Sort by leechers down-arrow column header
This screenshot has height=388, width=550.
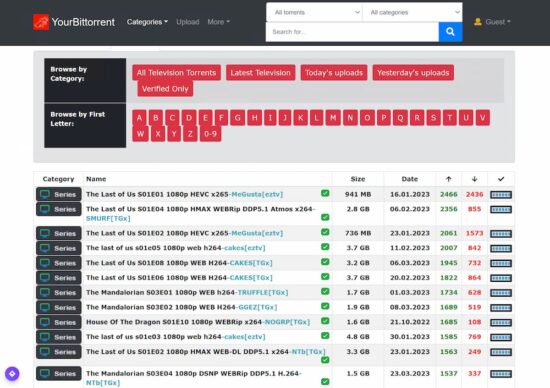pyautogui.click(x=474, y=179)
